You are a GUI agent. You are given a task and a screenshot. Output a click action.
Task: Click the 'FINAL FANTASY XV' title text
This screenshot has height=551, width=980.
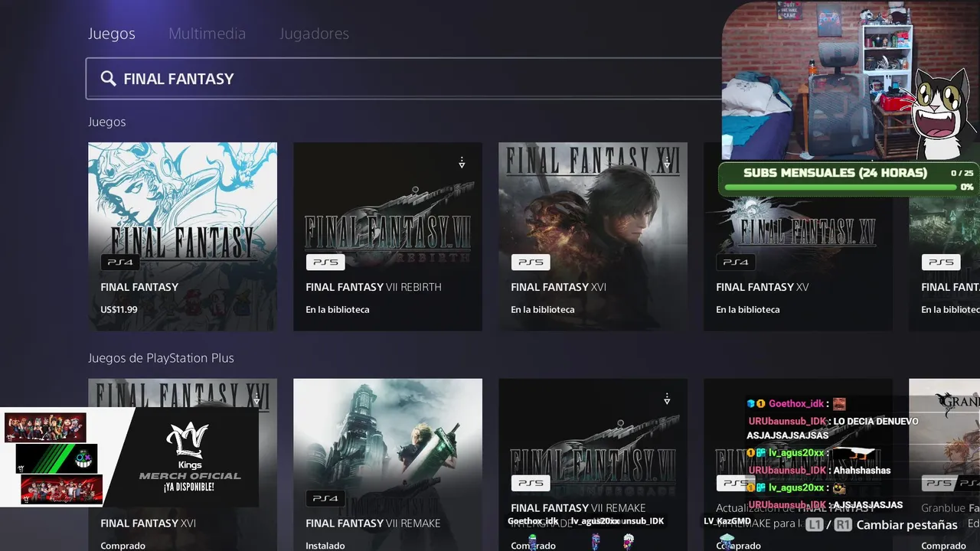click(763, 287)
